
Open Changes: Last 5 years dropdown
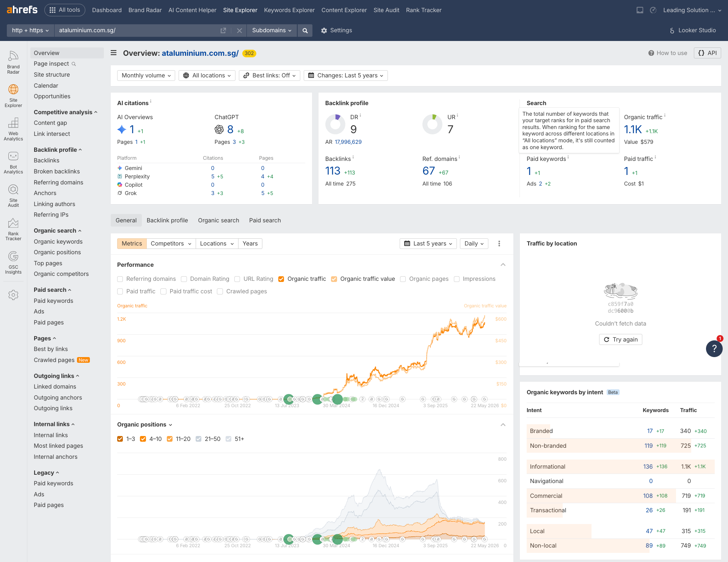[345, 76]
